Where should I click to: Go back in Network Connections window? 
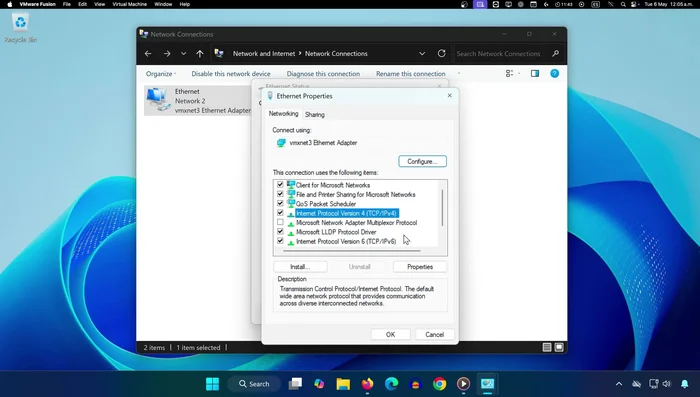148,54
